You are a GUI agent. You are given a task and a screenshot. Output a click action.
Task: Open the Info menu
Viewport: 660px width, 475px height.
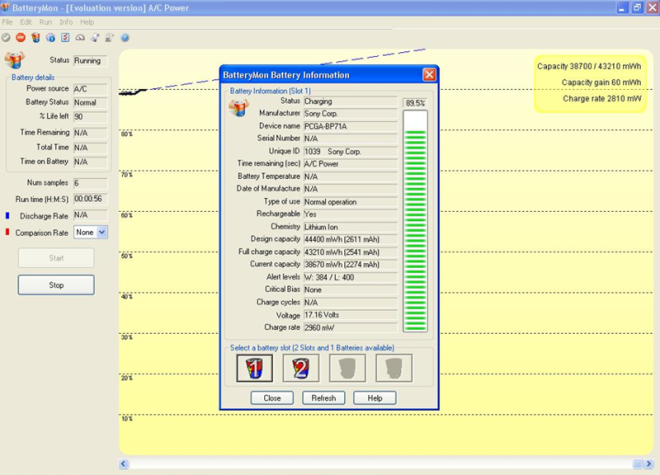point(66,22)
